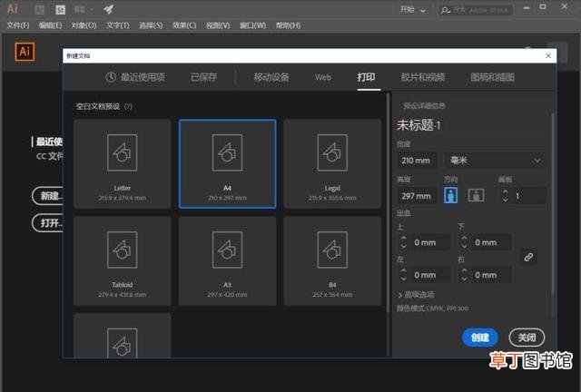Edit the document name 未标题-1
Viewport: 581px width, 392px height.
tap(419, 125)
